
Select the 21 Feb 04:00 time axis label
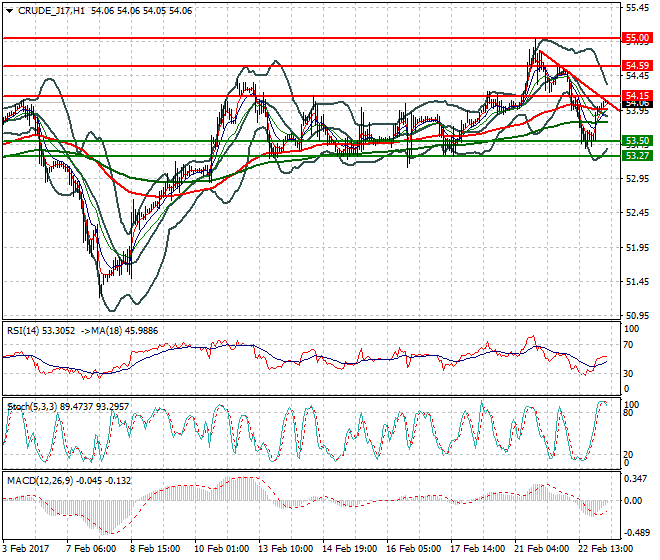pyautogui.click(x=542, y=549)
